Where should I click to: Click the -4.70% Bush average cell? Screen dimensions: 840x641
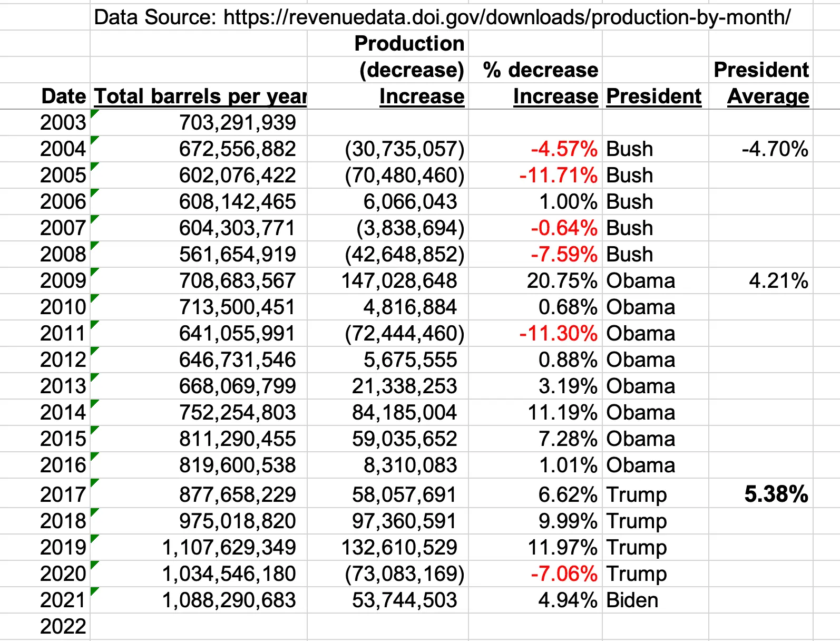(775, 149)
